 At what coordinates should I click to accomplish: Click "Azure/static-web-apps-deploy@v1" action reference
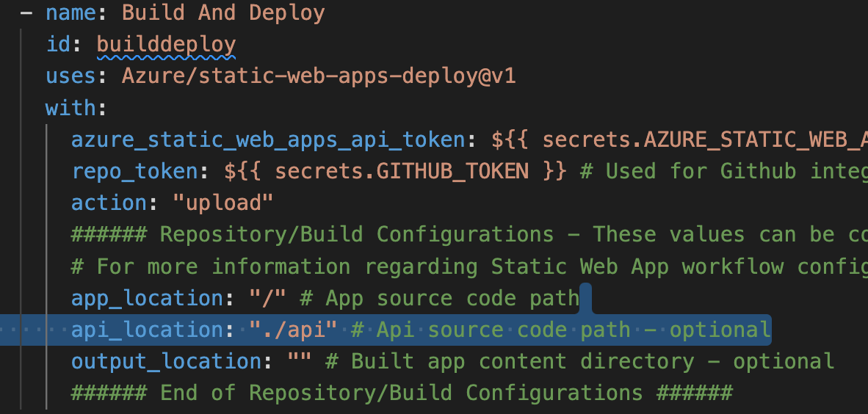point(319,76)
